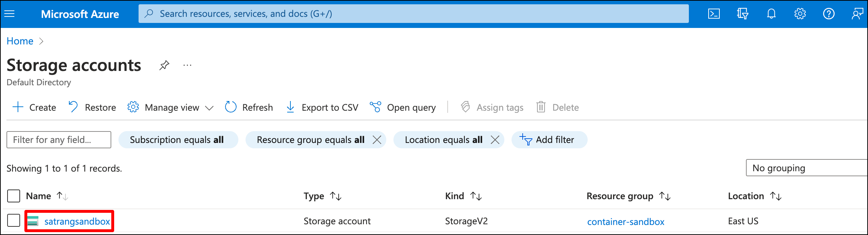Open Cloud Shell from top bar
Image resolution: width=868 pixels, height=235 pixels.
[x=714, y=14]
